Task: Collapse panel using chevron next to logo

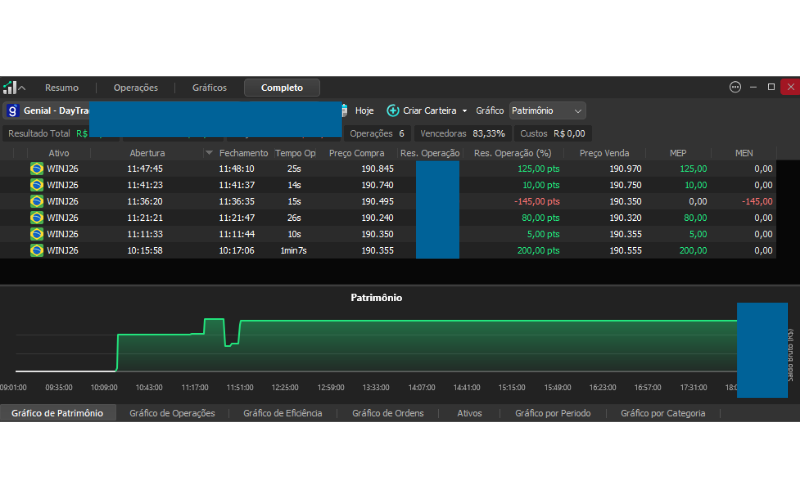Action: pos(23,88)
